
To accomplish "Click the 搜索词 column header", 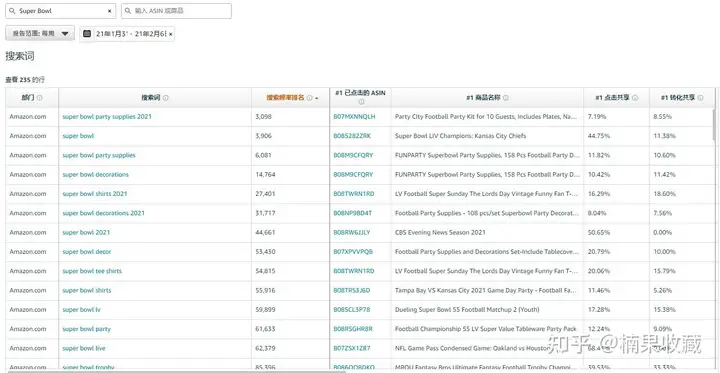I will tap(151, 98).
